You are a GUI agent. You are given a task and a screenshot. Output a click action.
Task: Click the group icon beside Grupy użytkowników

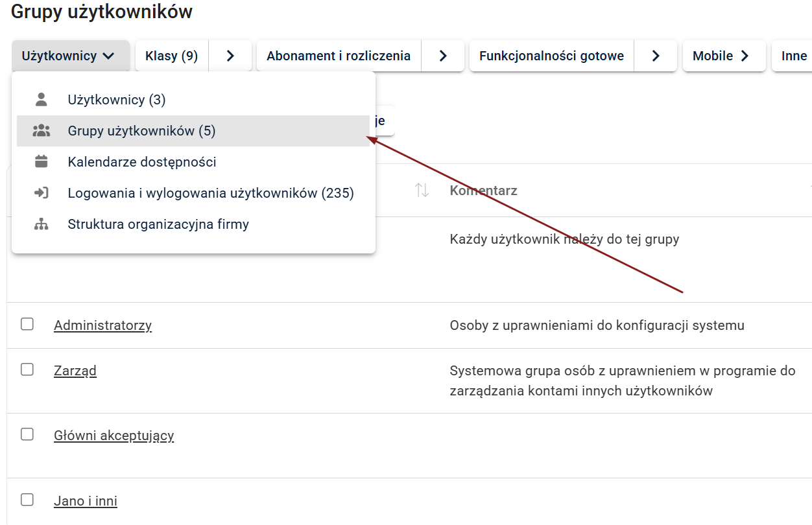point(42,131)
